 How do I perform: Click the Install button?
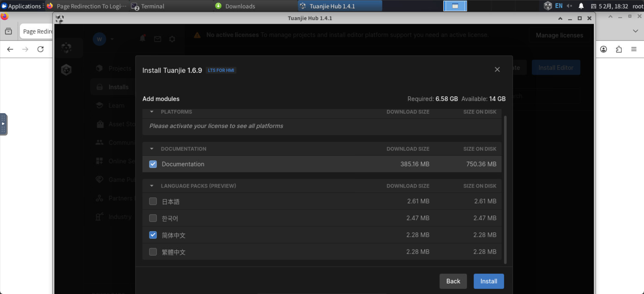[x=489, y=281]
